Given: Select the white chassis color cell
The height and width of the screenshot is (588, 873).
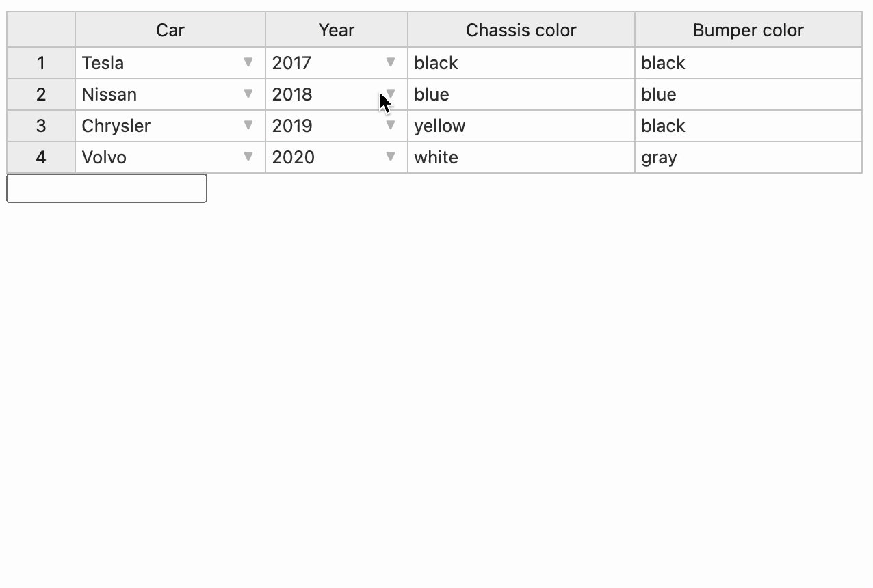Looking at the screenshot, I should [521, 157].
